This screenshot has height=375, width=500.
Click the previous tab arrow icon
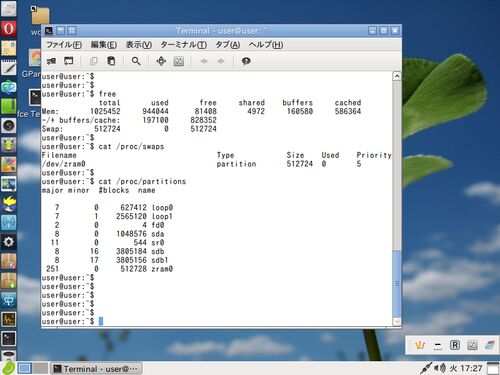(x=204, y=61)
